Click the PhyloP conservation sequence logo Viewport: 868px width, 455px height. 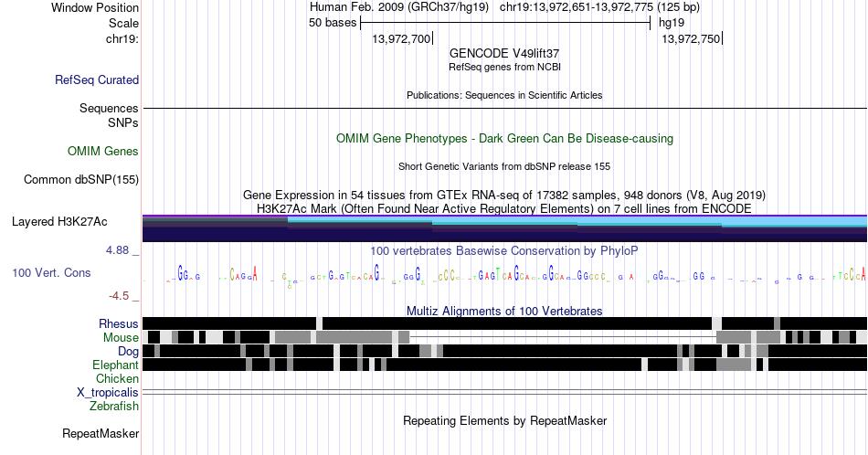[504, 274]
